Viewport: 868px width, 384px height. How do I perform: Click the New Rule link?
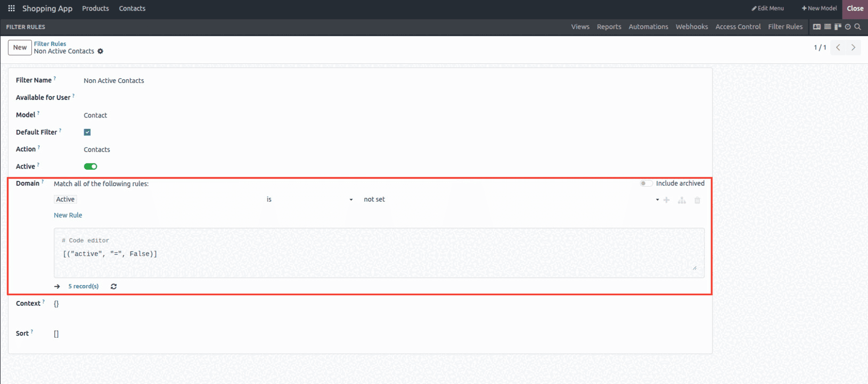click(x=68, y=215)
